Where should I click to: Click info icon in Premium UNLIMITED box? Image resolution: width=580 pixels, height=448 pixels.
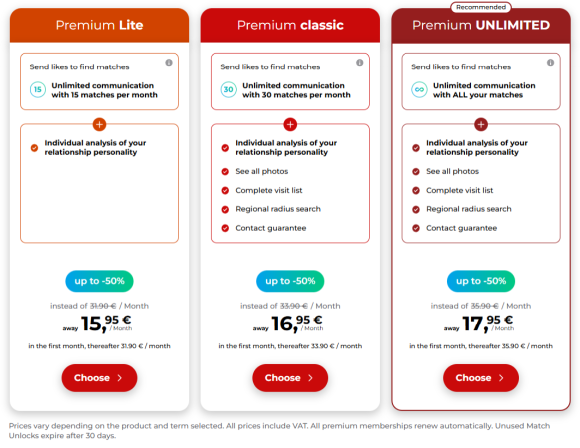(x=550, y=63)
